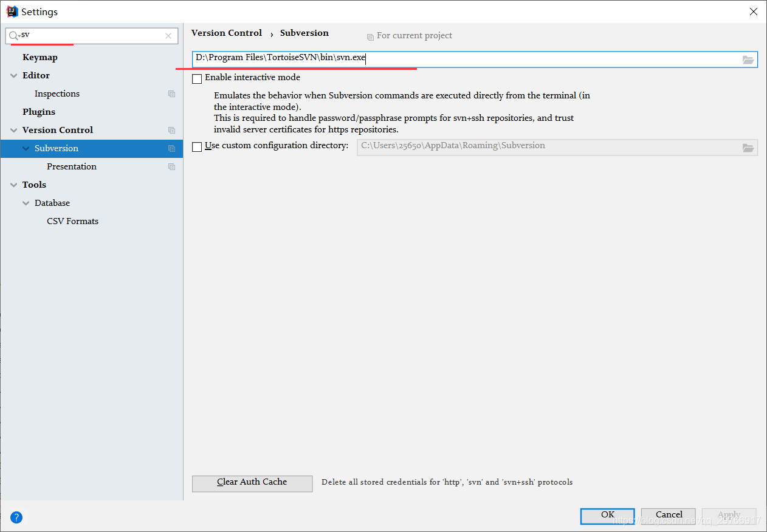
Task: Open Inspections settings page
Action: [57, 94]
